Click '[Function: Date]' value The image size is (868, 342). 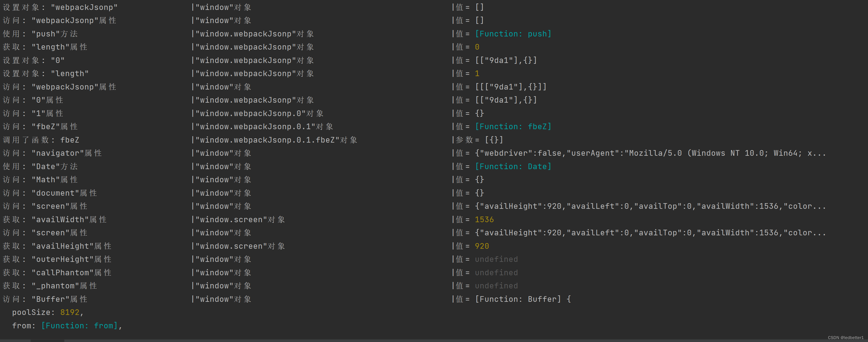click(x=513, y=166)
